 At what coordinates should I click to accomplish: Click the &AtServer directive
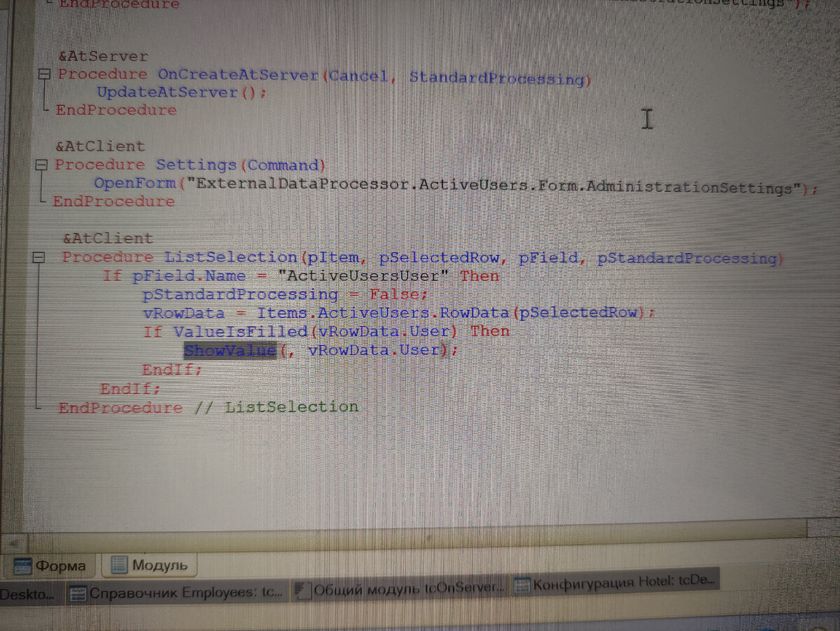(105, 57)
